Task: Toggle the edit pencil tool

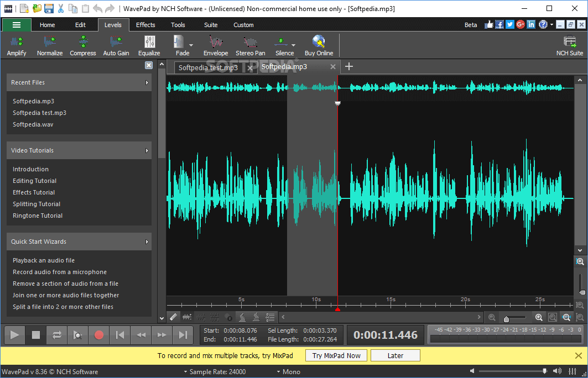Action: (x=173, y=317)
